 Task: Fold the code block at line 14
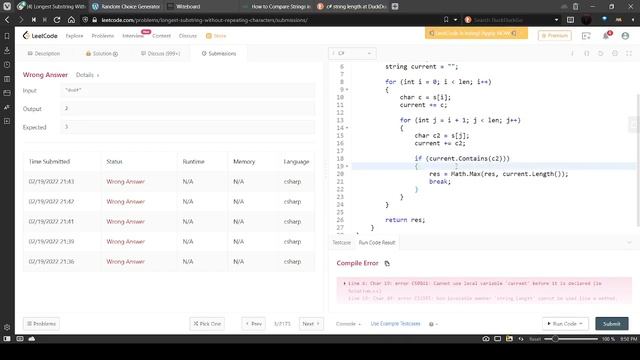tap(347, 128)
